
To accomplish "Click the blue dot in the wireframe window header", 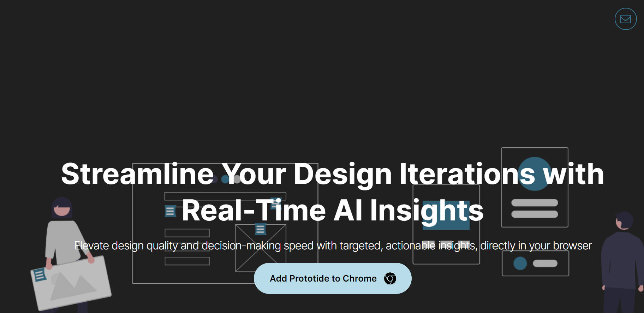I will click(x=225, y=179).
